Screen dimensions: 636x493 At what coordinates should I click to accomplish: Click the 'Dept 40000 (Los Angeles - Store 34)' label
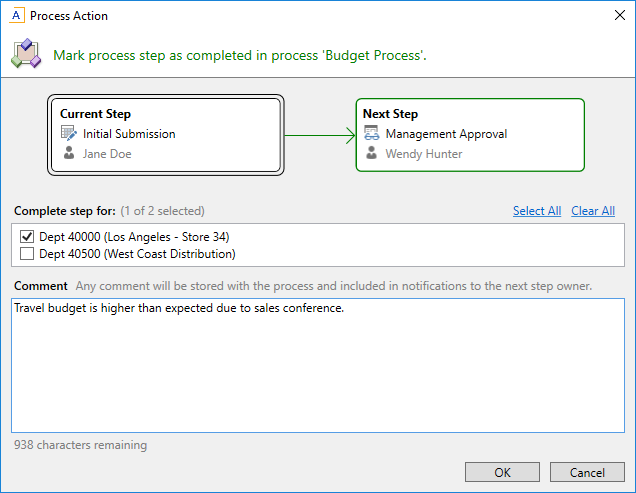point(134,236)
